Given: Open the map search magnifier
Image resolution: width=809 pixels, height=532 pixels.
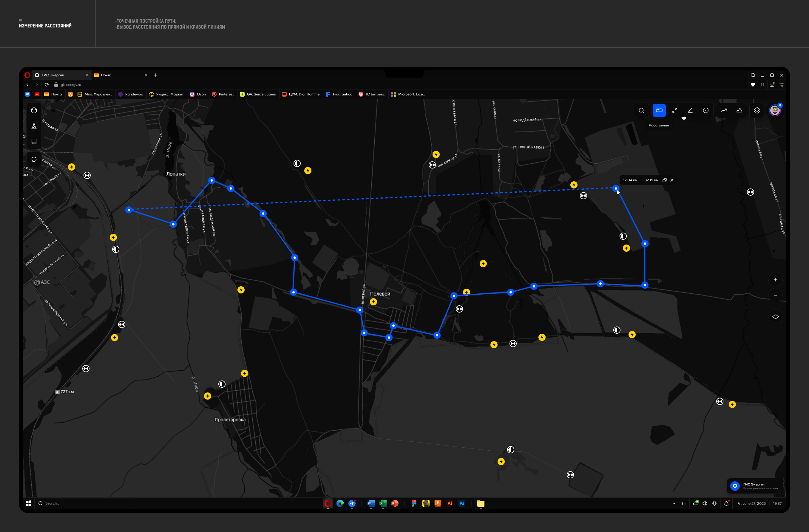Looking at the screenshot, I should point(641,110).
